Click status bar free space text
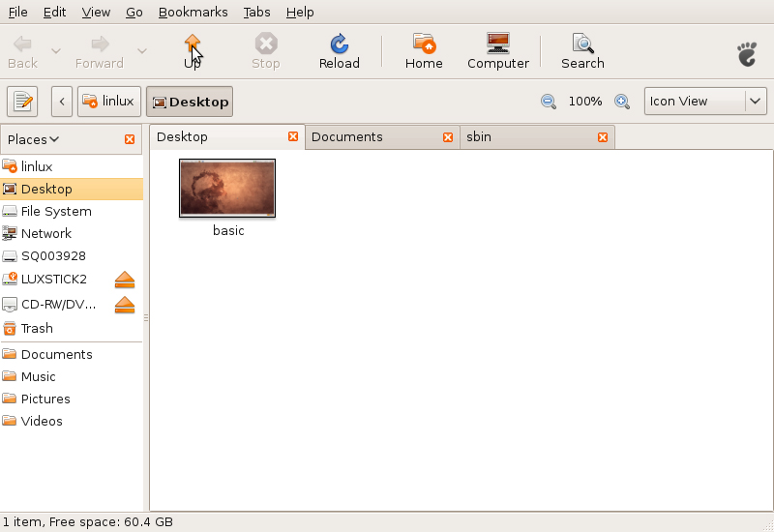 coord(111,521)
